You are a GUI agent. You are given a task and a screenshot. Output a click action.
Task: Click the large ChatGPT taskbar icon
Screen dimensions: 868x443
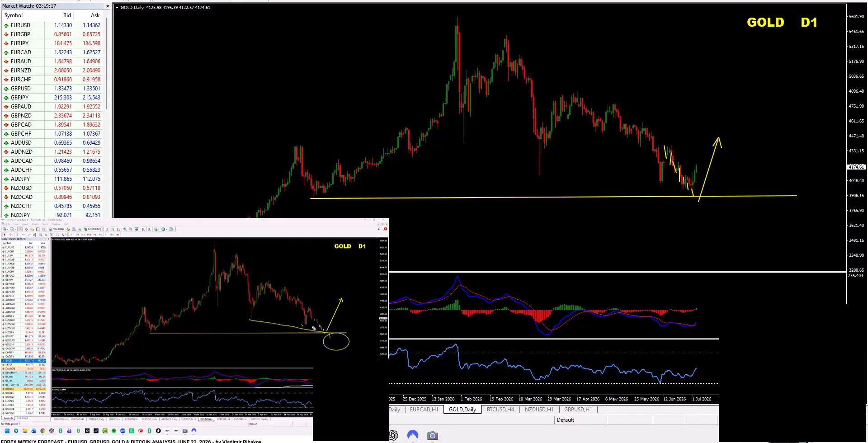coord(393,435)
